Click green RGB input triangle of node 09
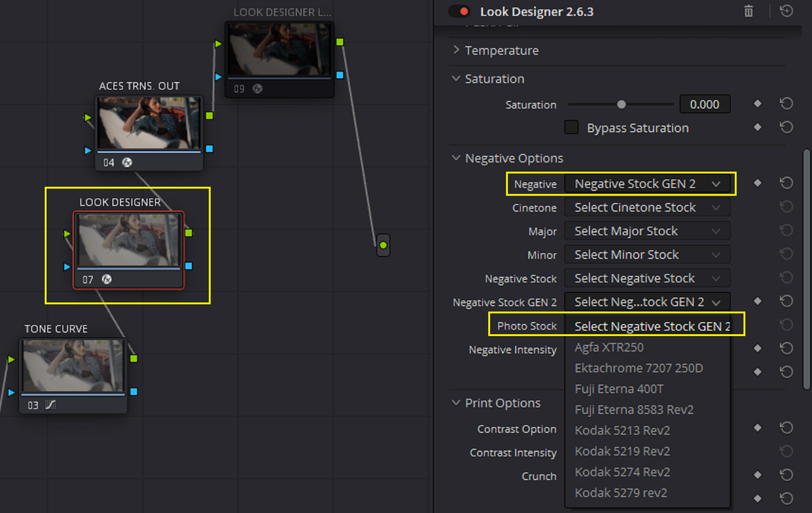 [x=218, y=44]
